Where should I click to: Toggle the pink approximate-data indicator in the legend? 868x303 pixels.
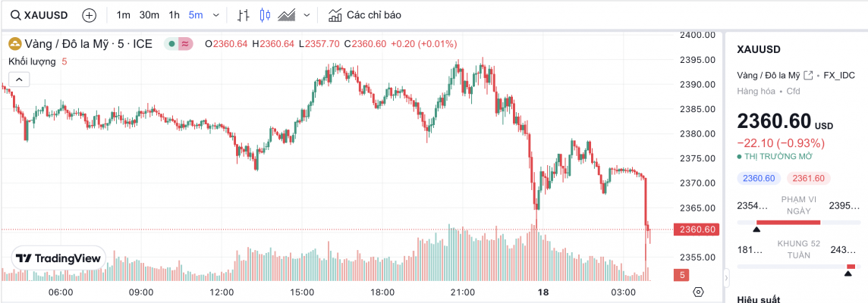tap(185, 44)
